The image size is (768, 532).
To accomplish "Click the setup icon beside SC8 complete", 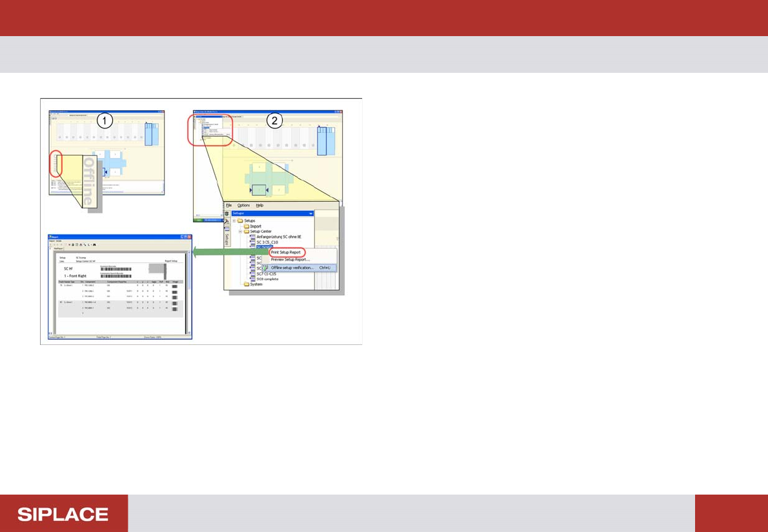I will click(253, 279).
